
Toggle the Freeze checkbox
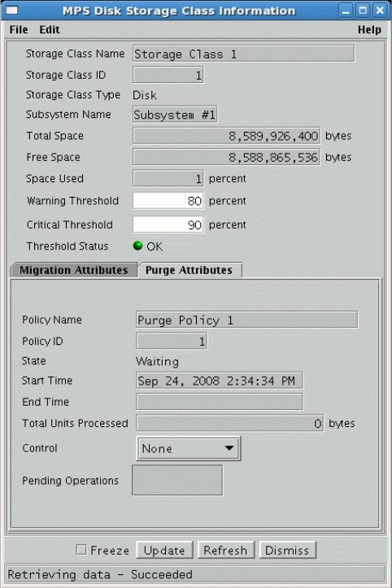81,550
